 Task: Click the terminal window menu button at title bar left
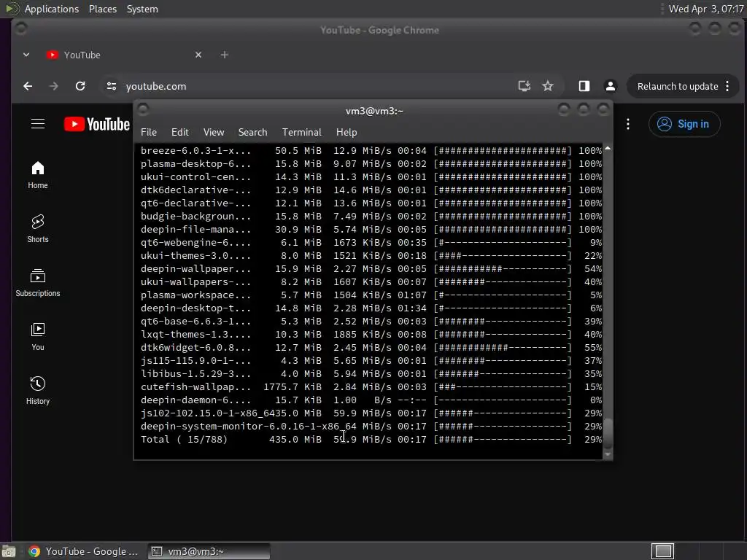click(143, 109)
